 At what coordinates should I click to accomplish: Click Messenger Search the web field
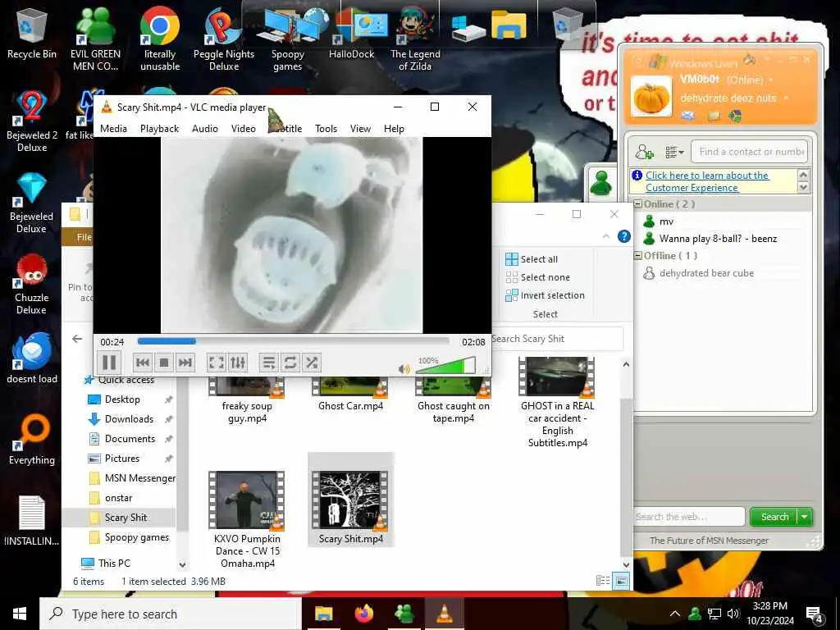click(x=688, y=517)
